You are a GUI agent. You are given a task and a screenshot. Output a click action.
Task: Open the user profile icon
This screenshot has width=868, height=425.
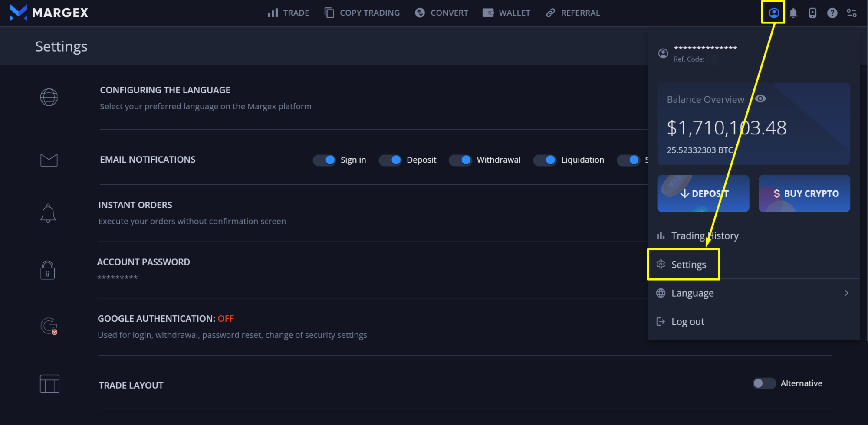click(773, 13)
